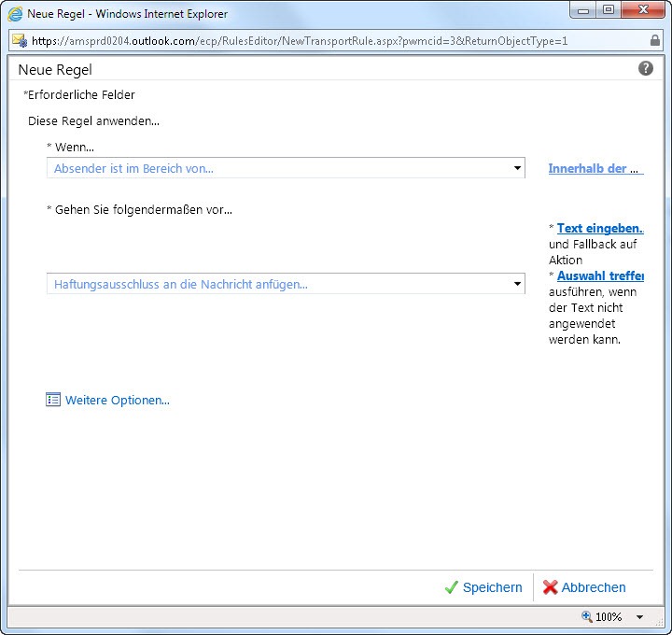Open 'Weitere Optionen...' link

118,400
